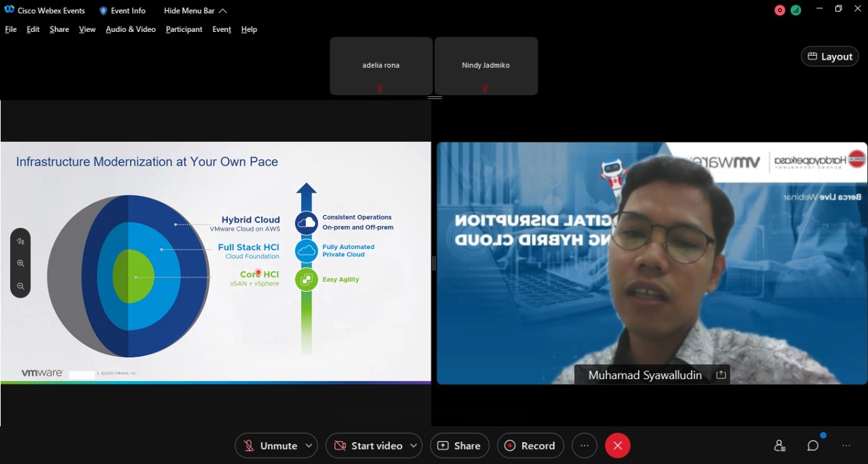Click the Fully Automated Private Cloud text
The height and width of the screenshot is (464, 868).
[x=348, y=250]
